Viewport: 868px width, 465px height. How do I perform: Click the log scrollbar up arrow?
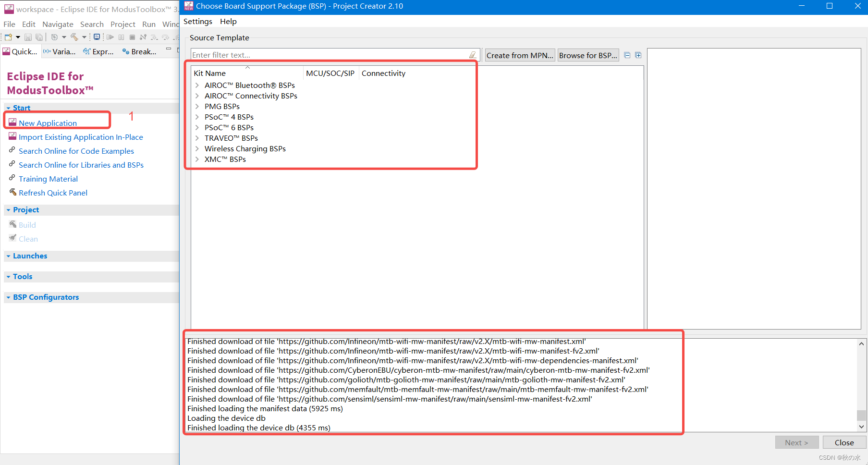point(861,343)
